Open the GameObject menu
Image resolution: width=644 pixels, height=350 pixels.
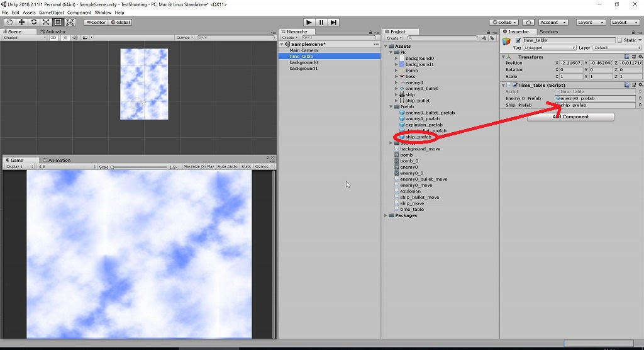point(52,13)
